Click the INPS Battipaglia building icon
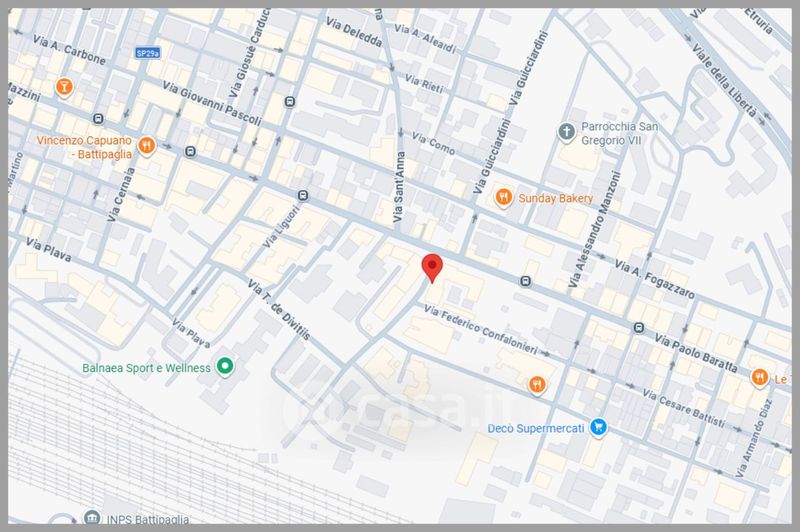800x532 pixels. pos(91,519)
